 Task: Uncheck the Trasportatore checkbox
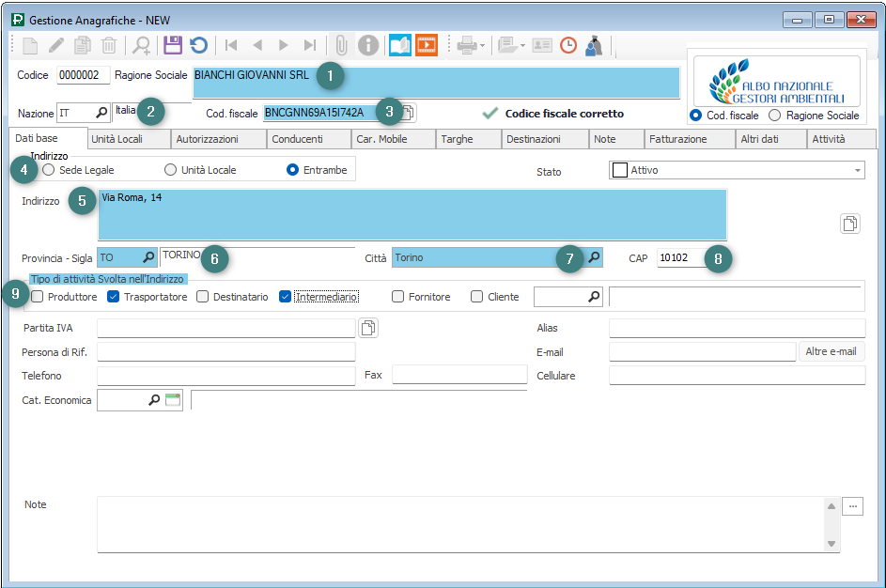tap(113, 297)
